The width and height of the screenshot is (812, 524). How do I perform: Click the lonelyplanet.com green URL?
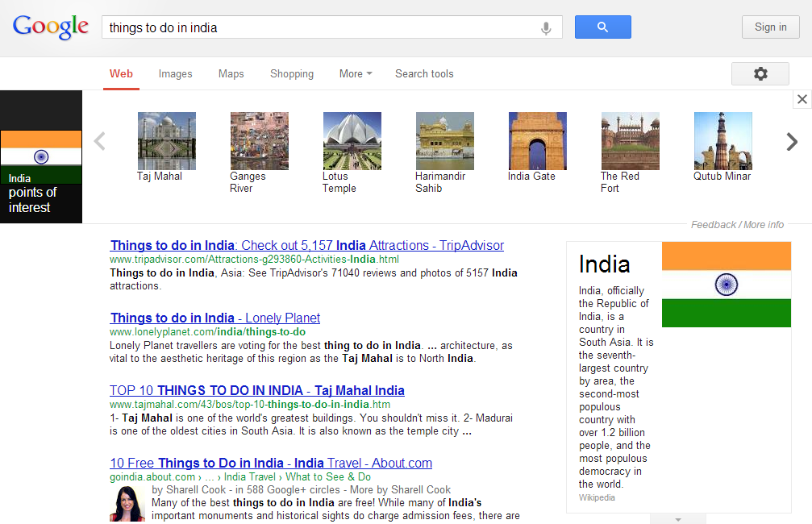208,332
